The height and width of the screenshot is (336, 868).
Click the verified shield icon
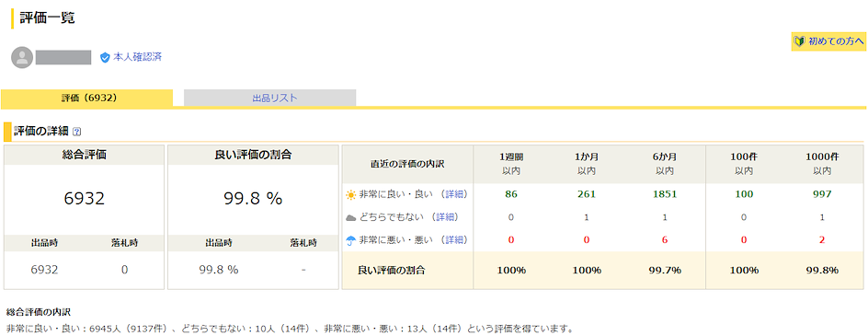pyautogui.click(x=105, y=57)
